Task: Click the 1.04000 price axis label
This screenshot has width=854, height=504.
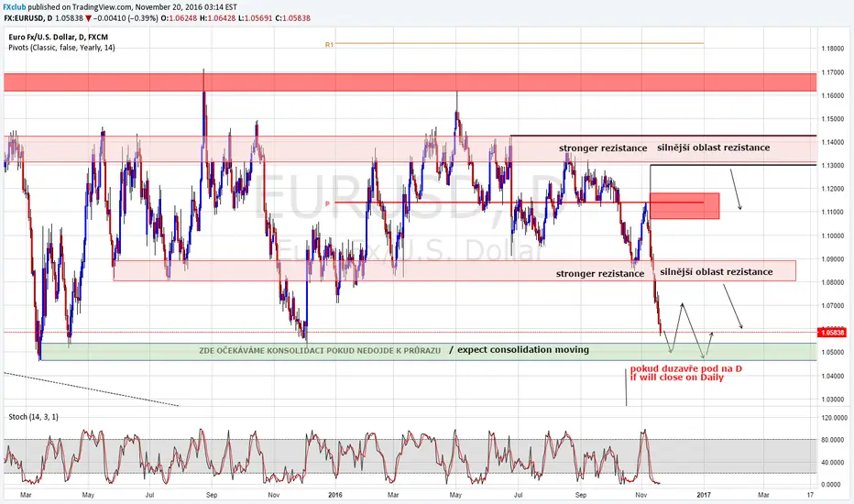Action: coord(832,376)
